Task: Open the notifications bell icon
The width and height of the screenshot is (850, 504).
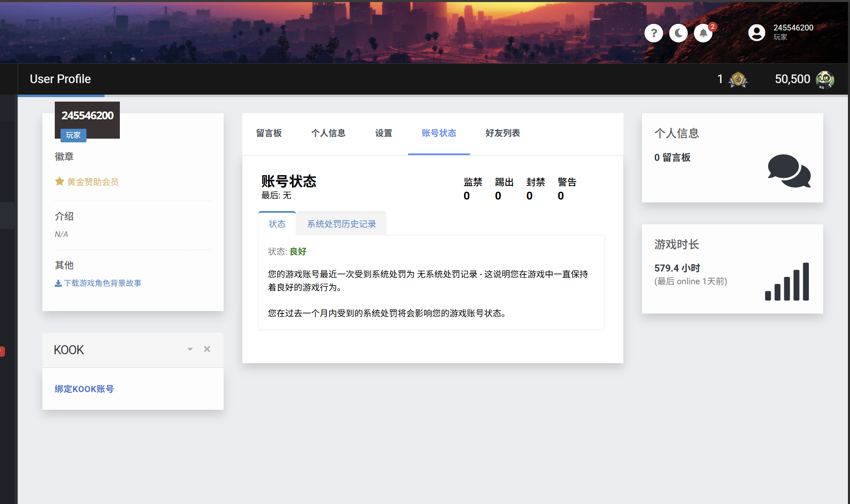Action: pos(703,33)
